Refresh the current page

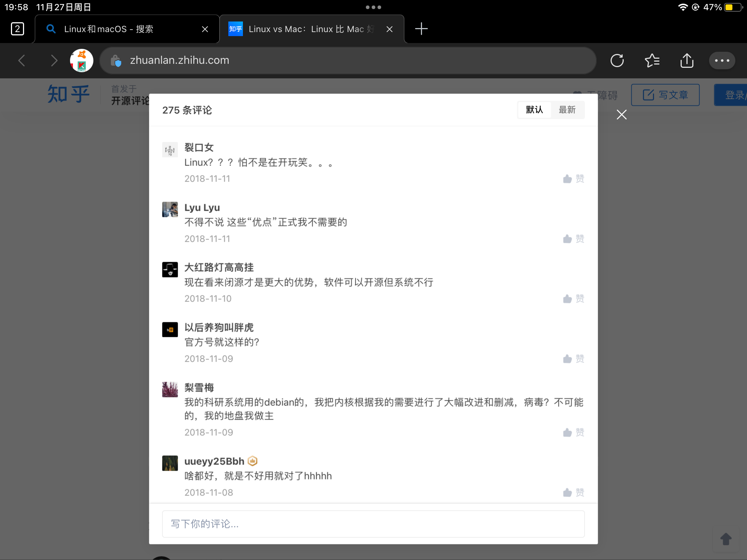(617, 60)
